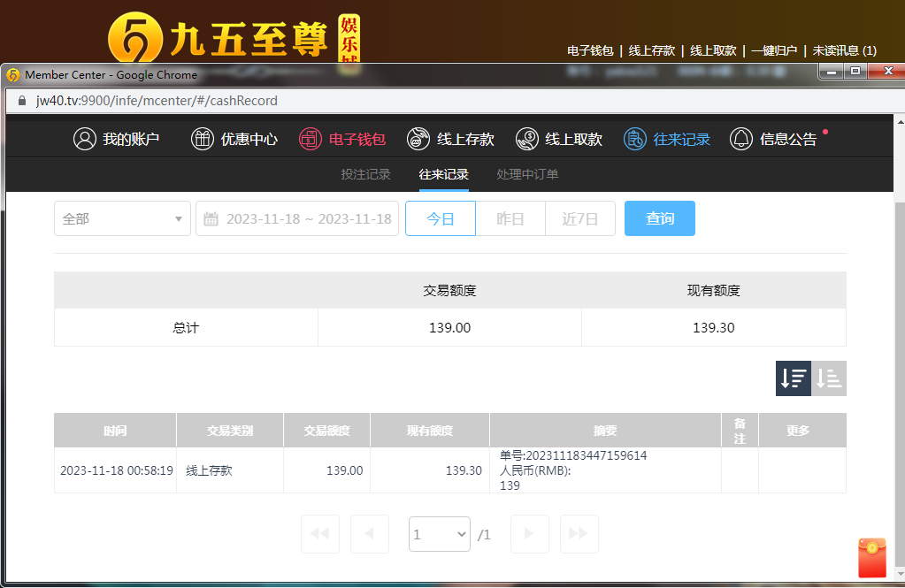Open the red envelope bonus icon
Viewport: 905px width, 588px height.
[872, 557]
